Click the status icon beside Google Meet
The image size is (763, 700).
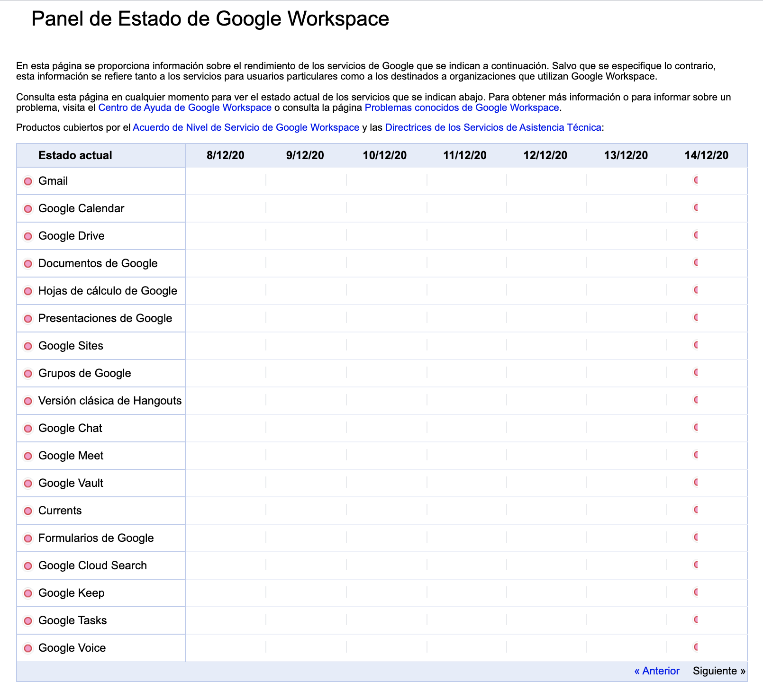coord(28,456)
